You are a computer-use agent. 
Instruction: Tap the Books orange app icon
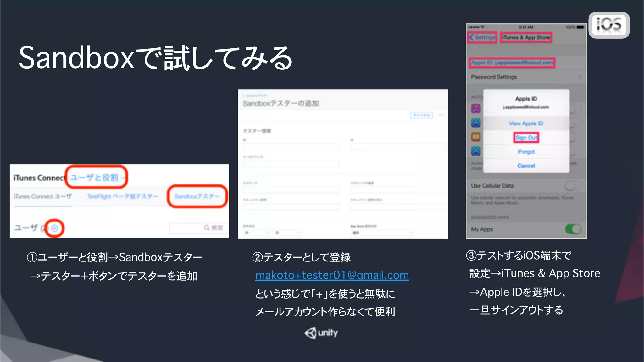(476, 137)
